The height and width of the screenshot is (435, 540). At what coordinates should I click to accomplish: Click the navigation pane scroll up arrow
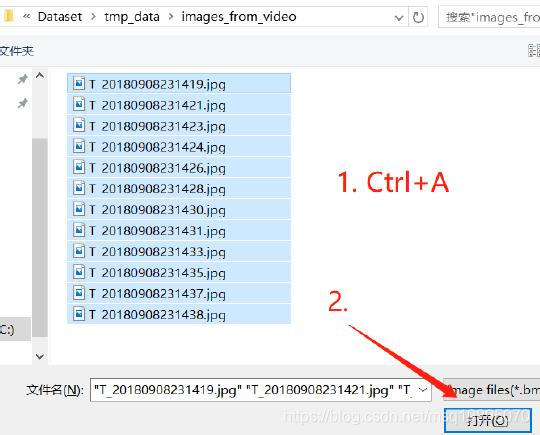pos(40,75)
